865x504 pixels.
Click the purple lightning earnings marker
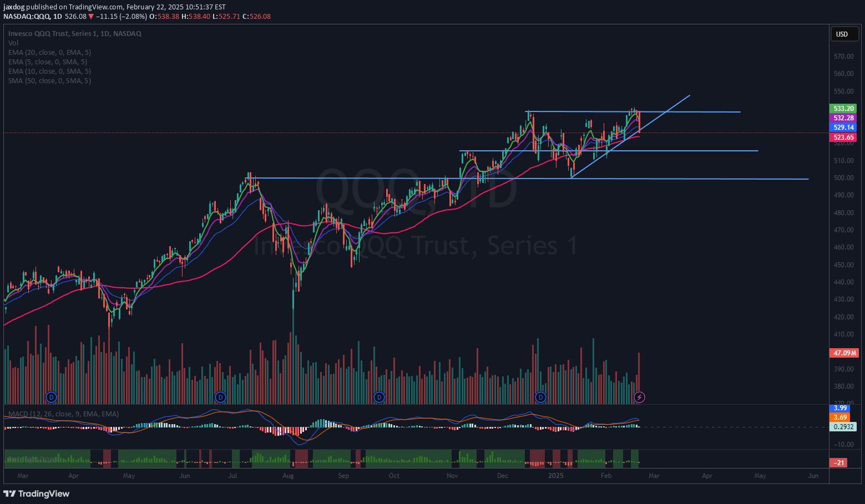point(639,397)
